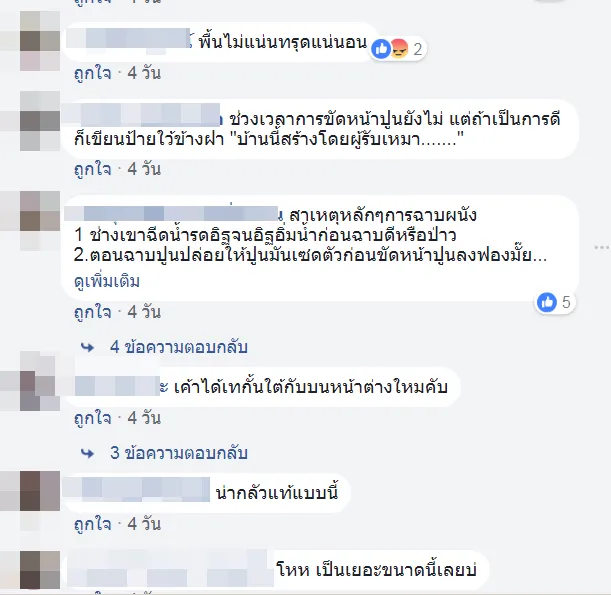611x595 pixels.
Task: Expand 4 ข้อความตอบกลับ replies
Action: point(178,347)
